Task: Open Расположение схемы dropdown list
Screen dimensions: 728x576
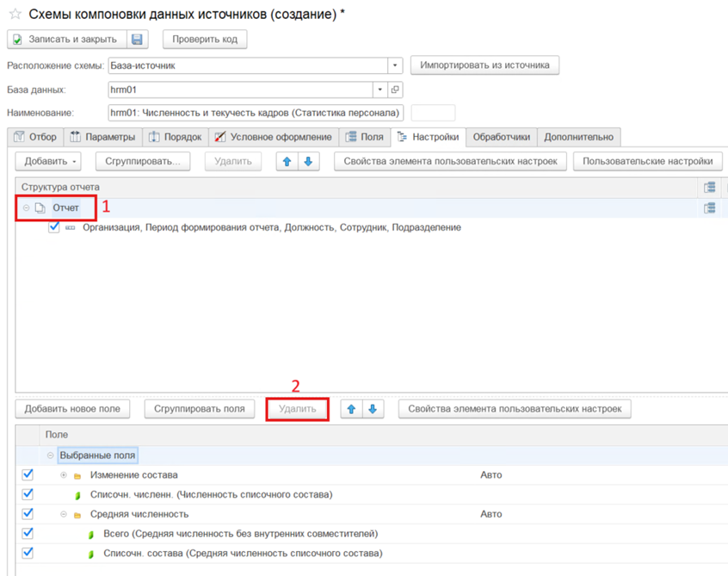Action: [395, 65]
